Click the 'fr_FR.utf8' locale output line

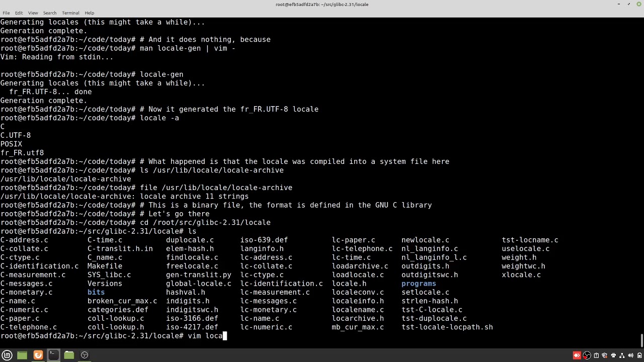(22, 153)
